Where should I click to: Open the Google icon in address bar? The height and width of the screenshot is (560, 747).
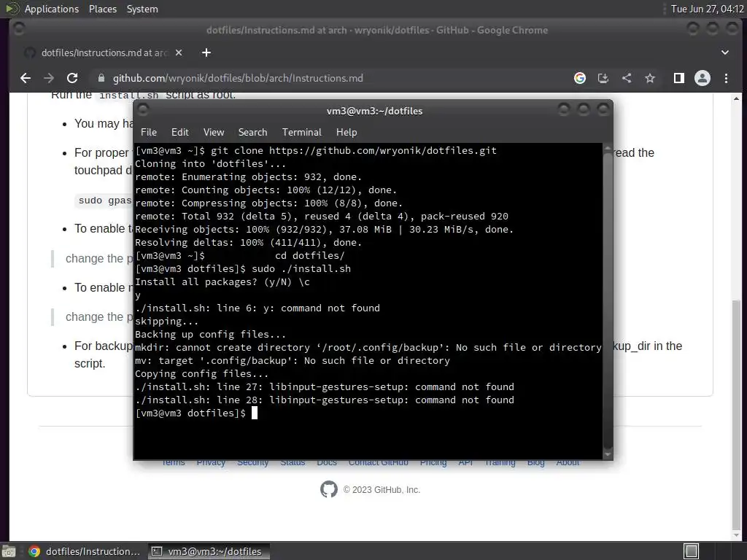[580, 78]
